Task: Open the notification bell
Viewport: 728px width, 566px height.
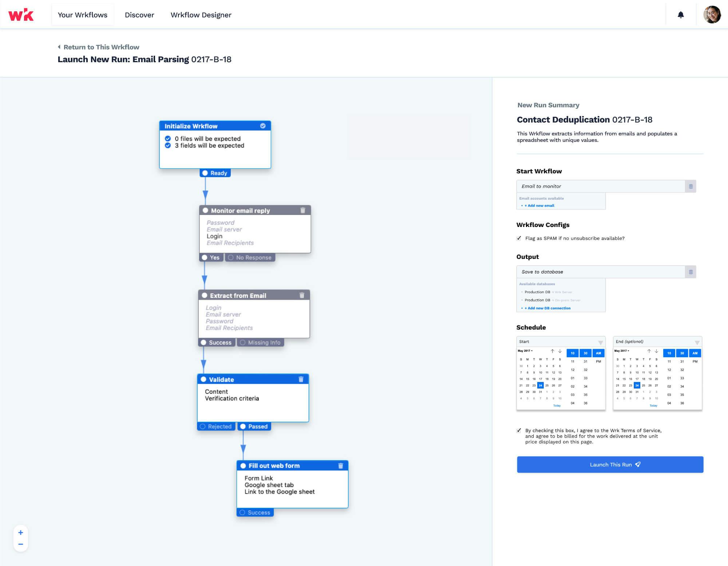Action: tap(681, 15)
